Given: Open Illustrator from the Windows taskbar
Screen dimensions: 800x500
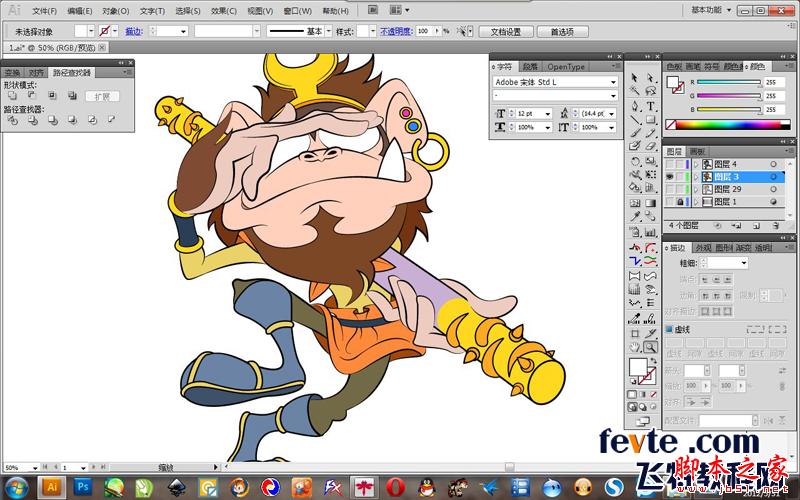Looking at the screenshot, I should (x=52, y=487).
